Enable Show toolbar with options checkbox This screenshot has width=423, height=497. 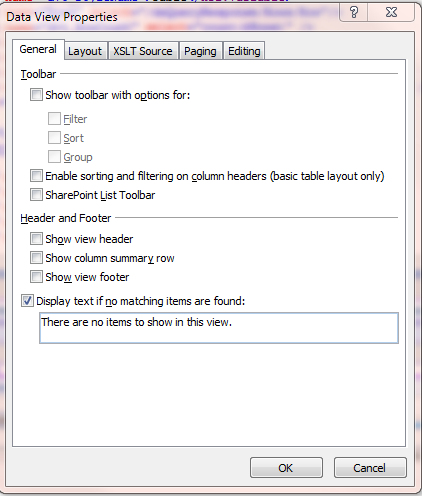[x=36, y=95]
